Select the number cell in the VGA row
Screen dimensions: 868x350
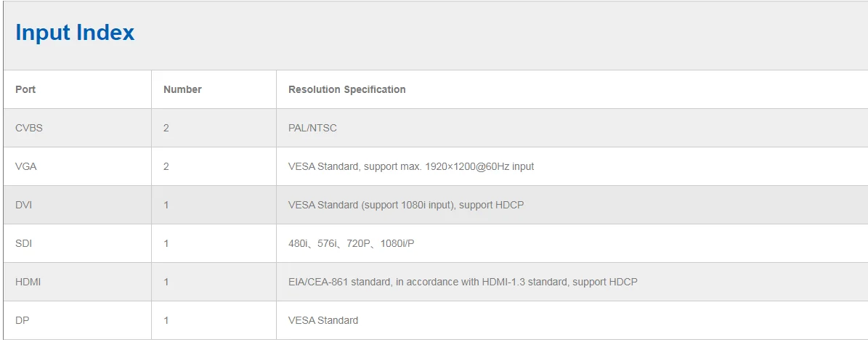click(166, 166)
